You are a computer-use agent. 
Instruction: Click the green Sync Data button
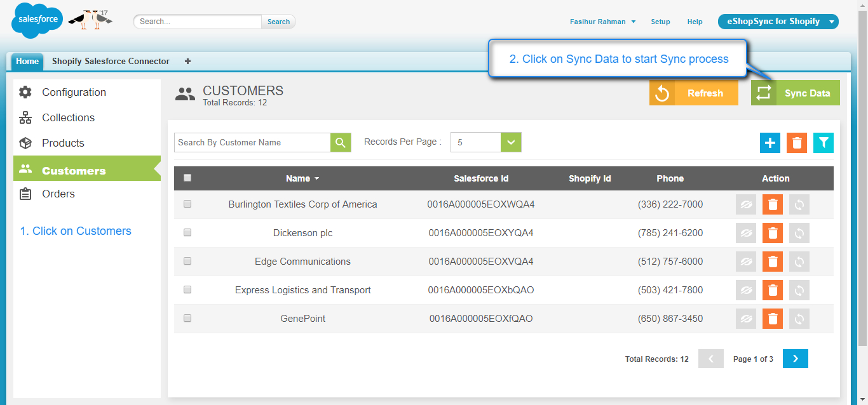tap(796, 93)
